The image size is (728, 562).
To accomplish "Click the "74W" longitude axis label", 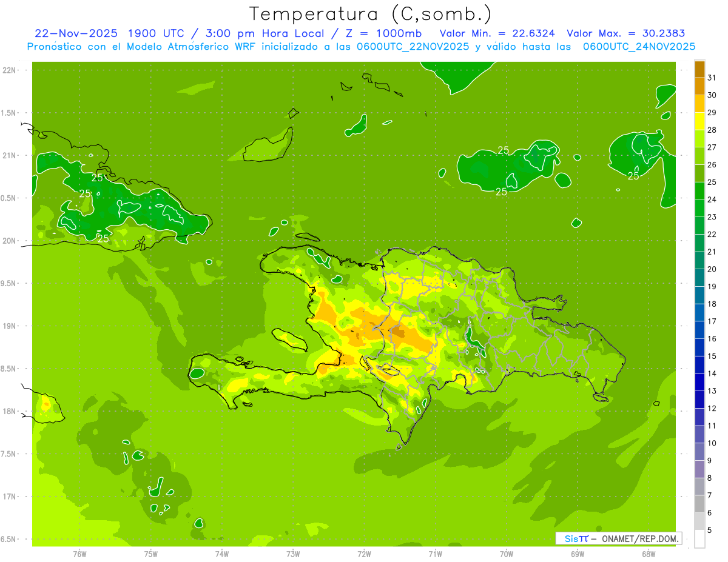I will (222, 554).
